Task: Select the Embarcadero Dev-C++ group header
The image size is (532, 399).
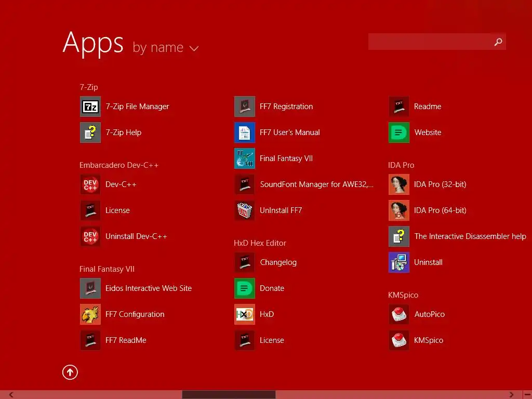Action: point(119,165)
